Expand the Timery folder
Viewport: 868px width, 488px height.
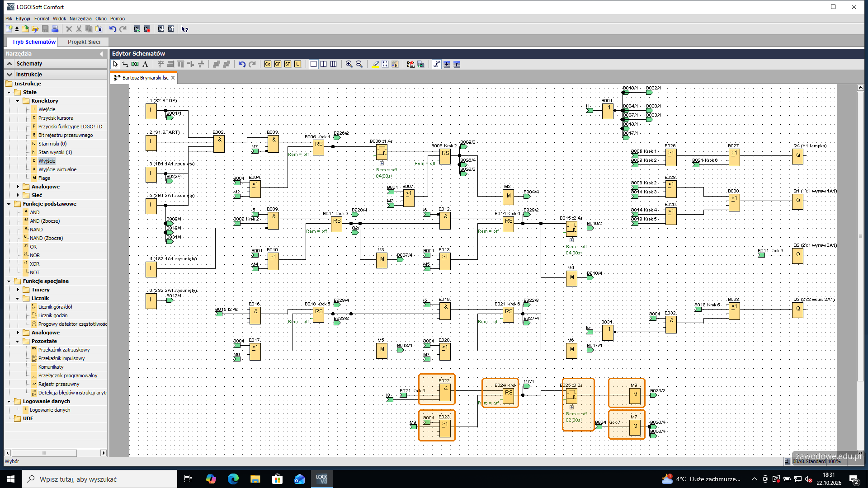(18, 290)
